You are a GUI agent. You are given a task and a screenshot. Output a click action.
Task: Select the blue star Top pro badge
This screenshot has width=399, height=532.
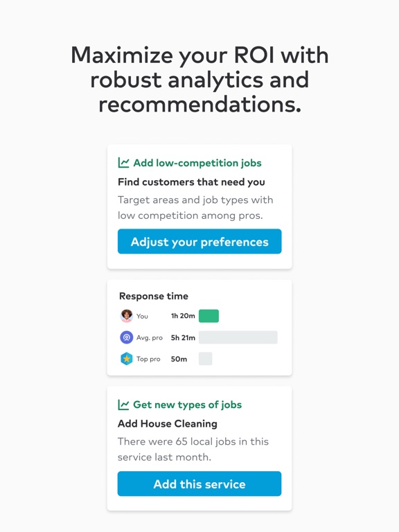pos(127,359)
